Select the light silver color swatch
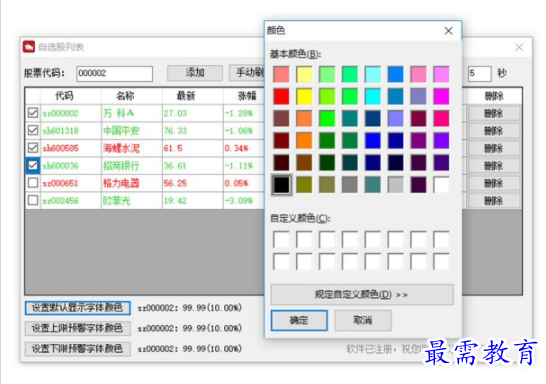Viewport: 546px width, 384px height. pyautogui.click(x=396, y=185)
